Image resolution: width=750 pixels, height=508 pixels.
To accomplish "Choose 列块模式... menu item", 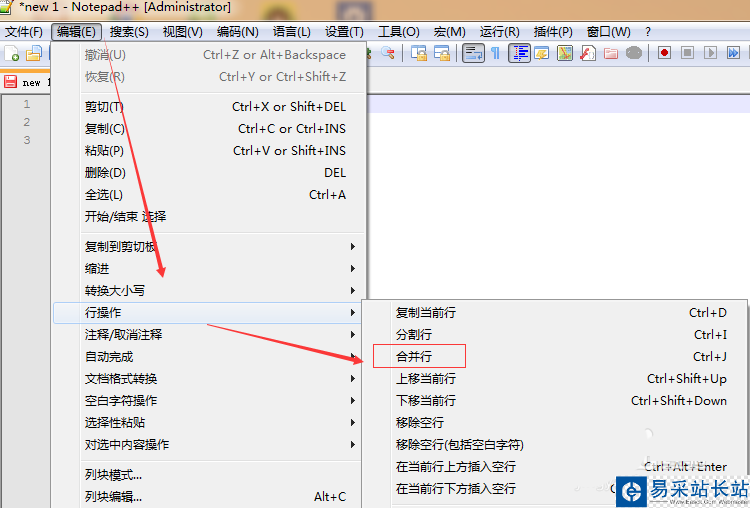I will tap(209, 475).
